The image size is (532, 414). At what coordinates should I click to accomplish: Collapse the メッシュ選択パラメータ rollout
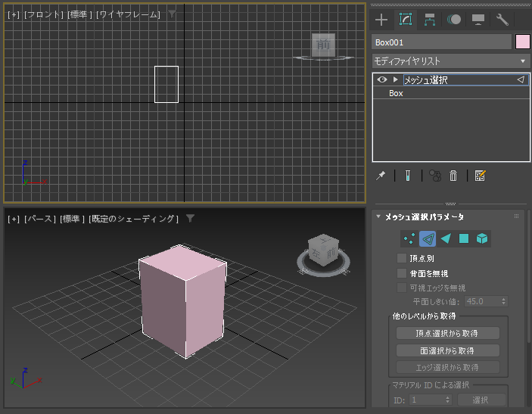(x=378, y=216)
